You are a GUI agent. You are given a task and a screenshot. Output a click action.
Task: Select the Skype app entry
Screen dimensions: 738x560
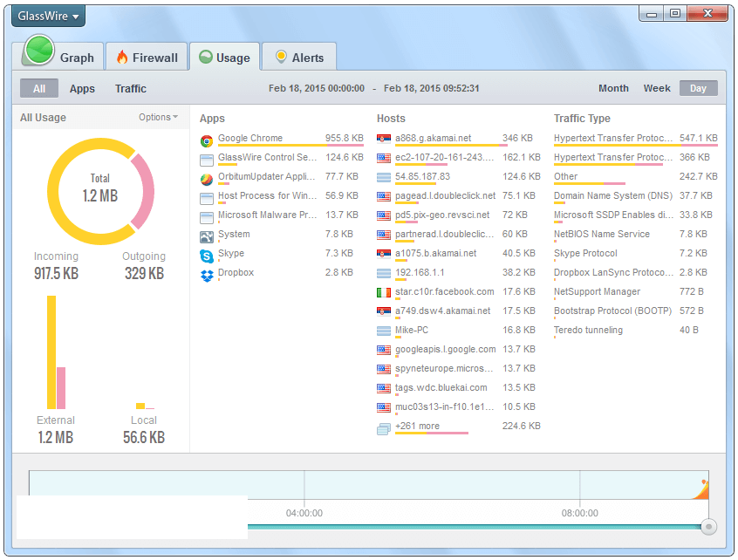pyautogui.click(x=282, y=254)
